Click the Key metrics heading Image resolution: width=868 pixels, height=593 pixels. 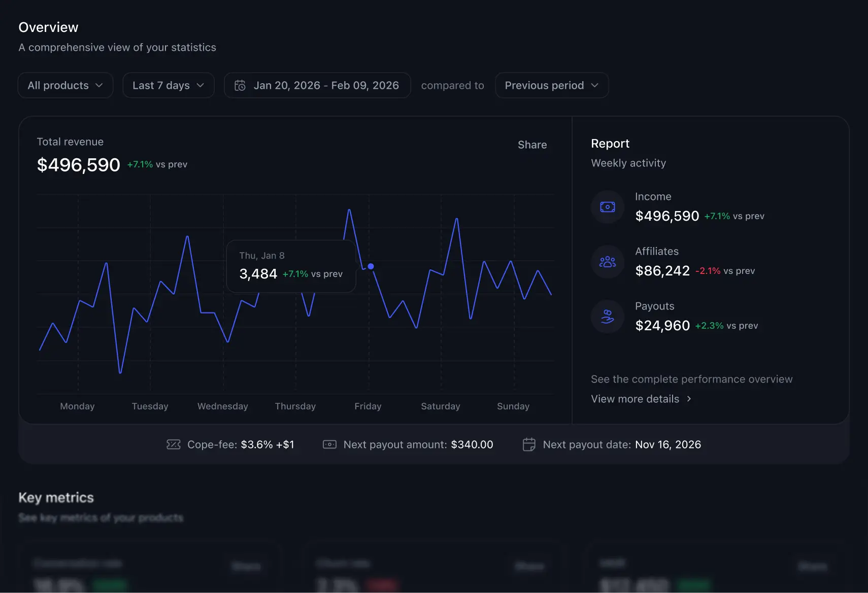[56, 498]
